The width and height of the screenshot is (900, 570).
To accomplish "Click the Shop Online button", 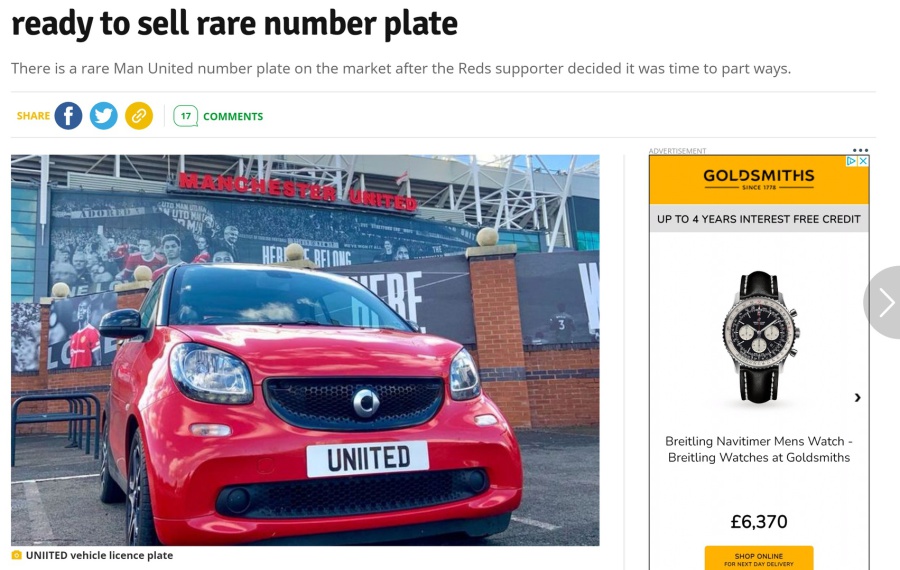I will 759,559.
